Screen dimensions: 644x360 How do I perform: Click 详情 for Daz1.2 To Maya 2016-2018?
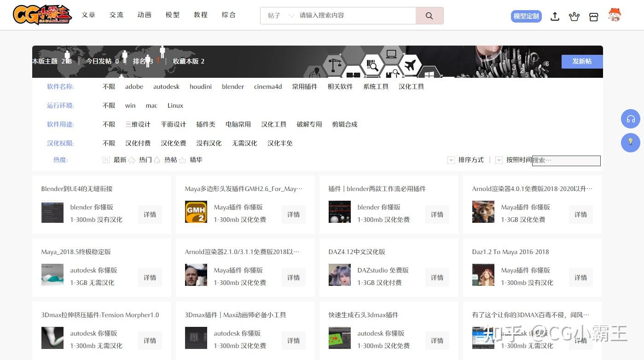coord(581,278)
